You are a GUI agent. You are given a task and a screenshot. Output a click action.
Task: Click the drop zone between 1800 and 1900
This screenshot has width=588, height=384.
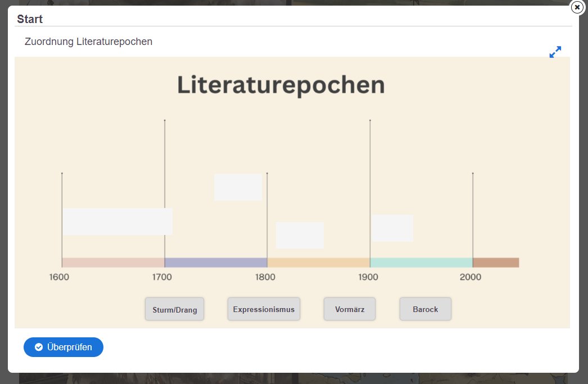click(300, 235)
